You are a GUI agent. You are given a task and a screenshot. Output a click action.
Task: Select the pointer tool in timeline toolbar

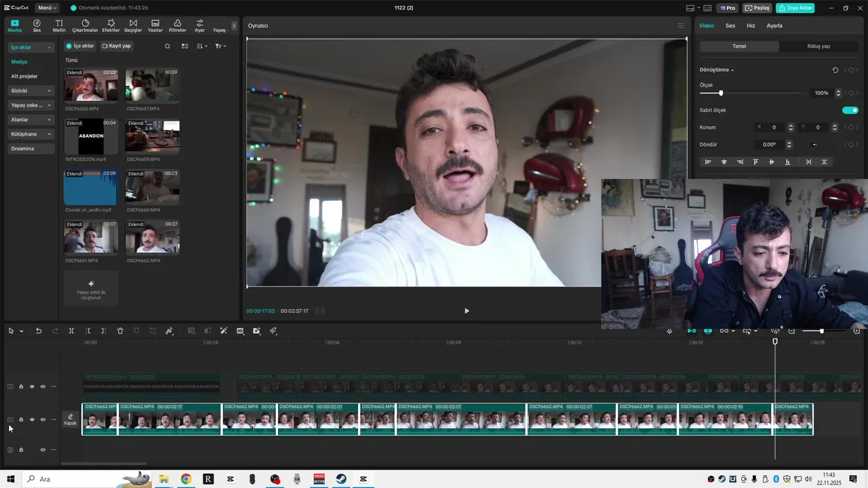[11, 331]
